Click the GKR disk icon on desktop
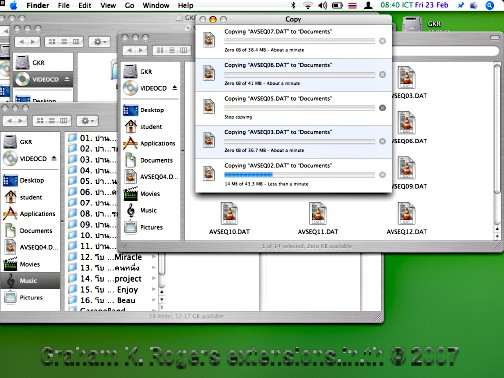 [413, 23]
